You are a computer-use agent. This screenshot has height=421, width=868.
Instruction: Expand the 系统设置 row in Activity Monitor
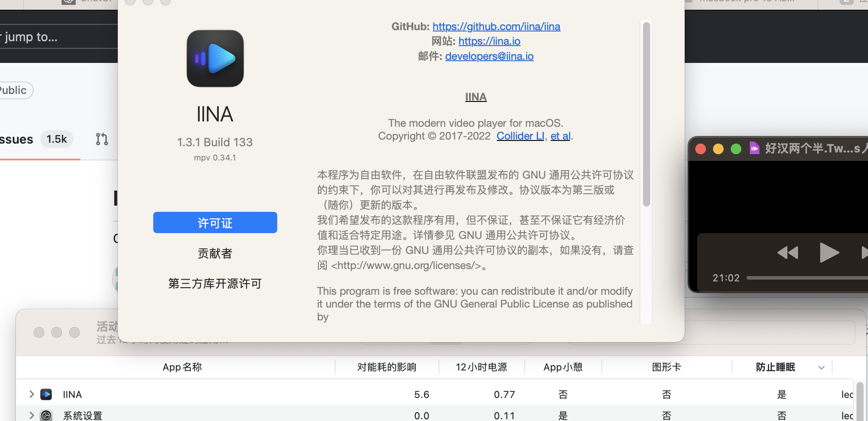[x=31, y=415]
